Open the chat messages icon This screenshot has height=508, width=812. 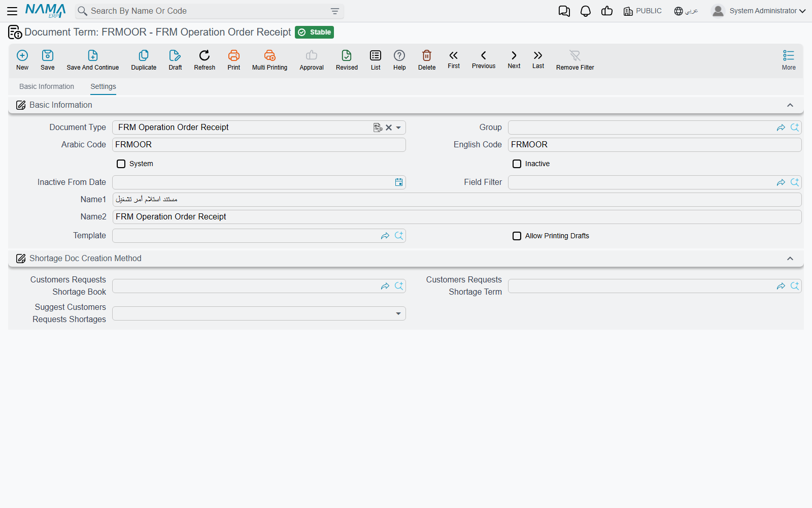click(564, 11)
